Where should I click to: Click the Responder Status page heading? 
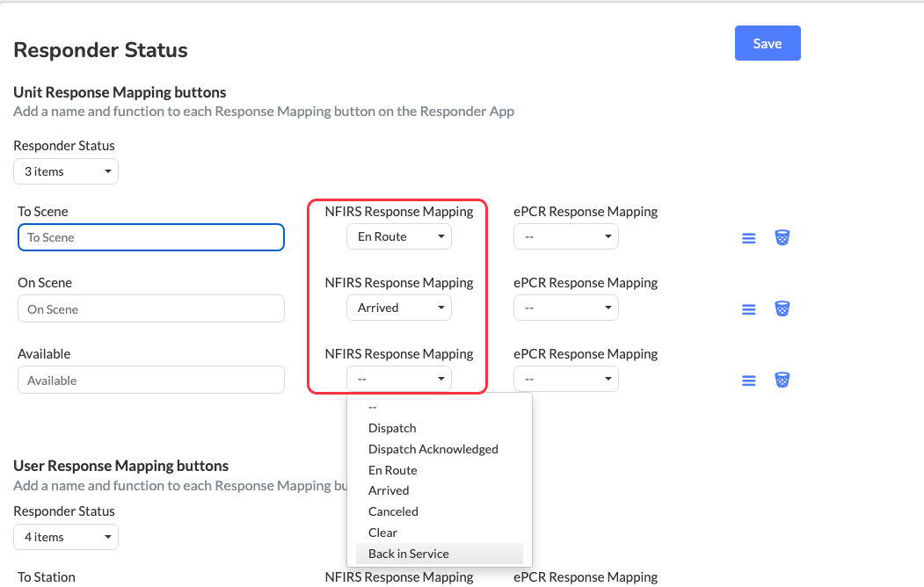[100, 50]
